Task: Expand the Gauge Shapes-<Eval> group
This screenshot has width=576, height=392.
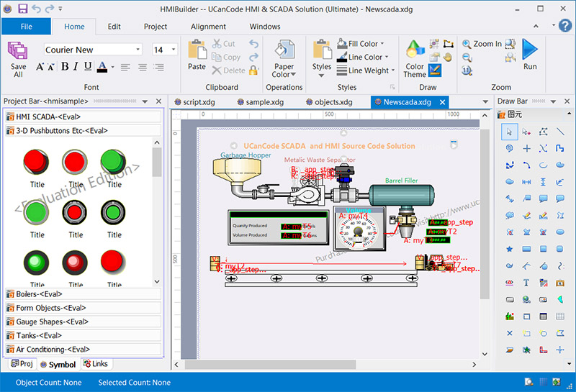Action: pos(83,322)
